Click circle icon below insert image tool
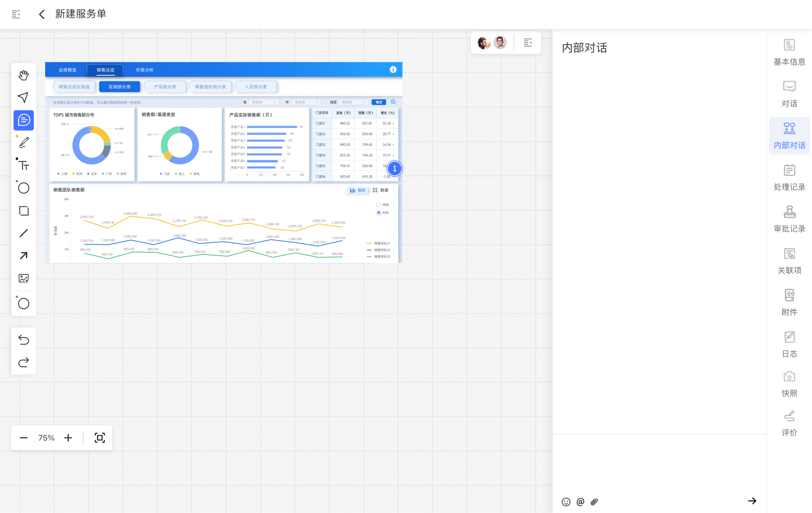812x513 pixels. click(24, 303)
